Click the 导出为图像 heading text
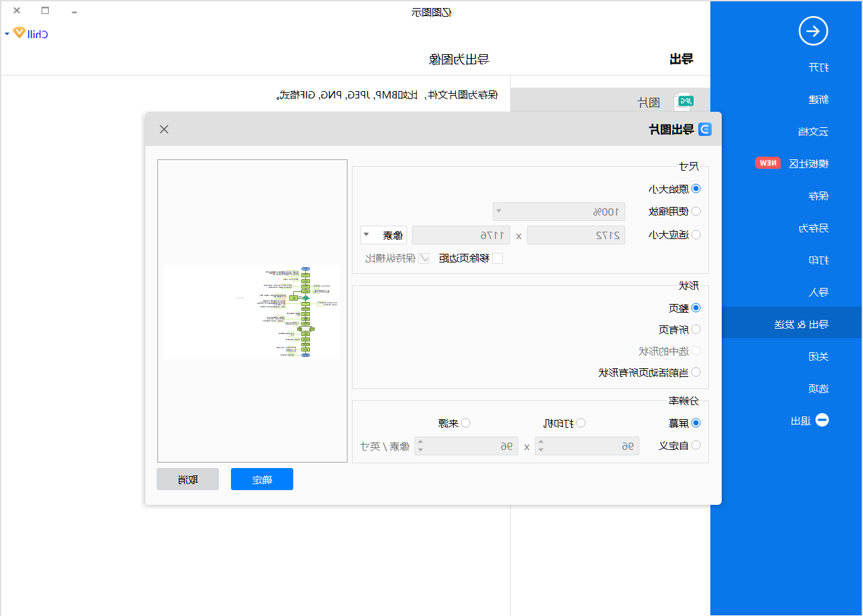863x616 pixels. tap(459, 59)
